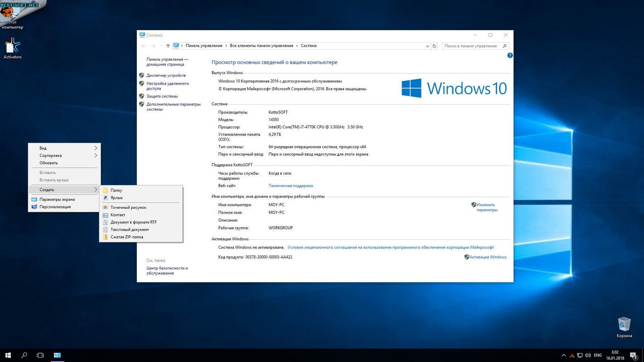Click Все элементы панели управления breadcrumb
The height and width of the screenshot is (362, 644).
(x=262, y=46)
